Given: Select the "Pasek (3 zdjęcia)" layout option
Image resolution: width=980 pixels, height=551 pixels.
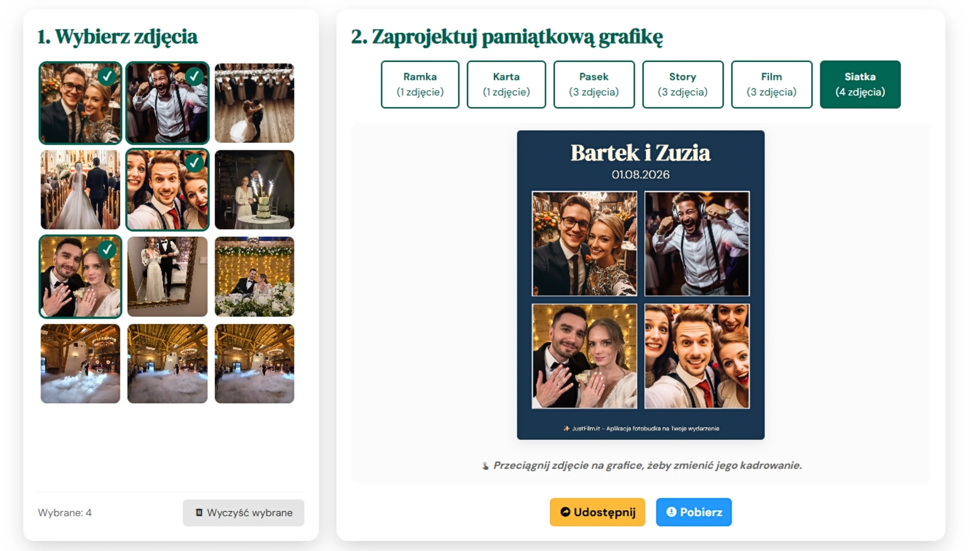Looking at the screenshot, I should pyautogui.click(x=594, y=84).
